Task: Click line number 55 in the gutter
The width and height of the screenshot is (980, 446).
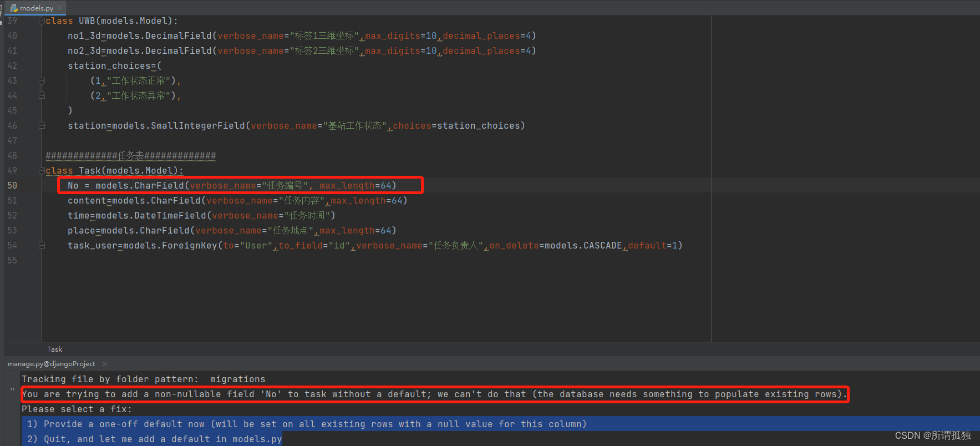Action: click(x=12, y=261)
